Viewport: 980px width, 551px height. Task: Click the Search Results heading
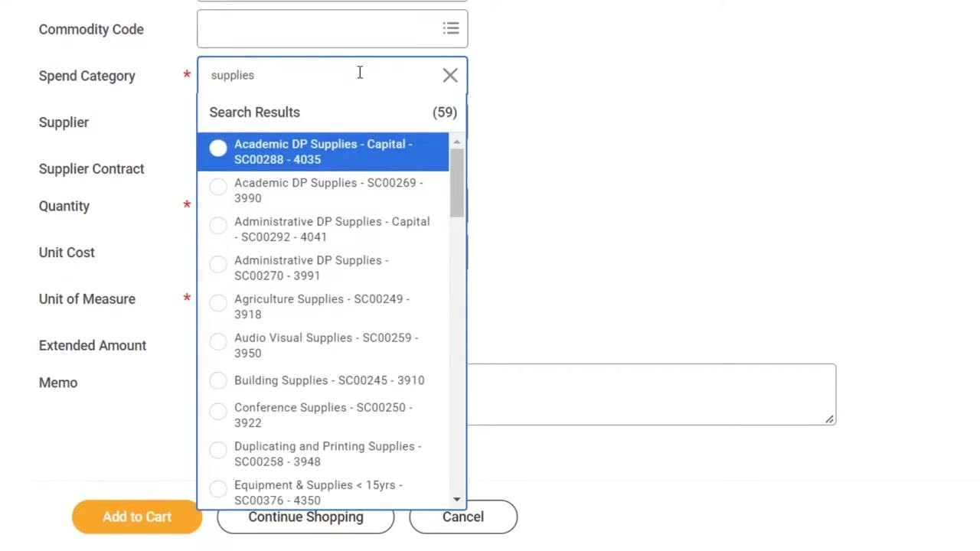pyautogui.click(x=255, y=112)
